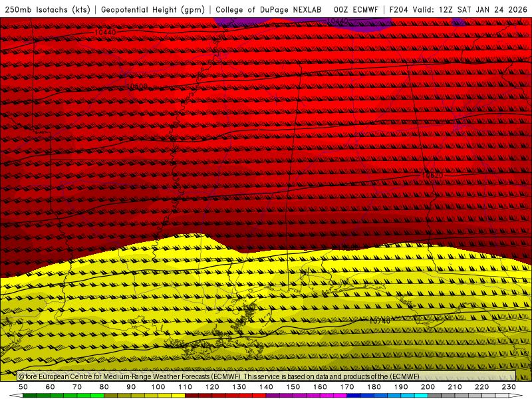This screenshot has width=532, height=399.
Task: Click the 10500 height contour label
Action: (x=137, y=86)
